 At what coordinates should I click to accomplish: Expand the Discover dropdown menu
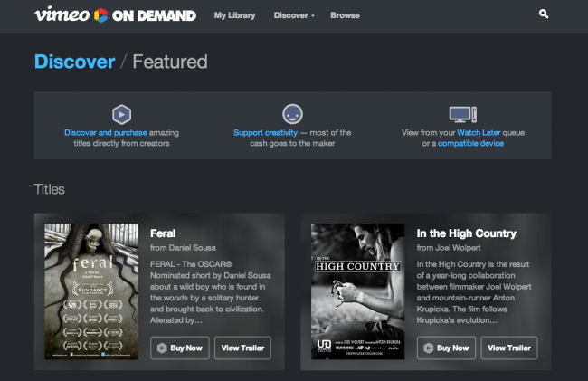click(294, 15)
